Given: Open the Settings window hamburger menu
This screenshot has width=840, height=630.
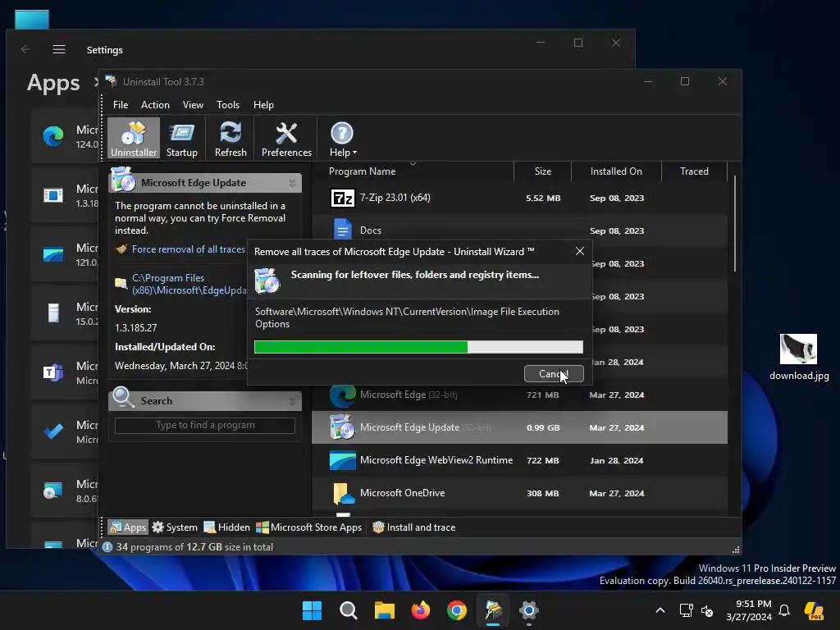Looking at the screenshot, I should pyautogui.click(x=59, y=49).
